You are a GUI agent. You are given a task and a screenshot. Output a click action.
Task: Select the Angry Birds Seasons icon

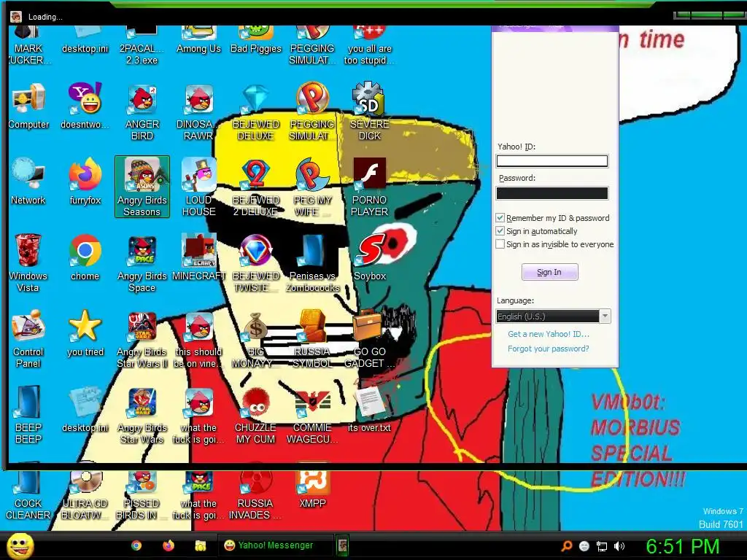click(x=142, y=187)
